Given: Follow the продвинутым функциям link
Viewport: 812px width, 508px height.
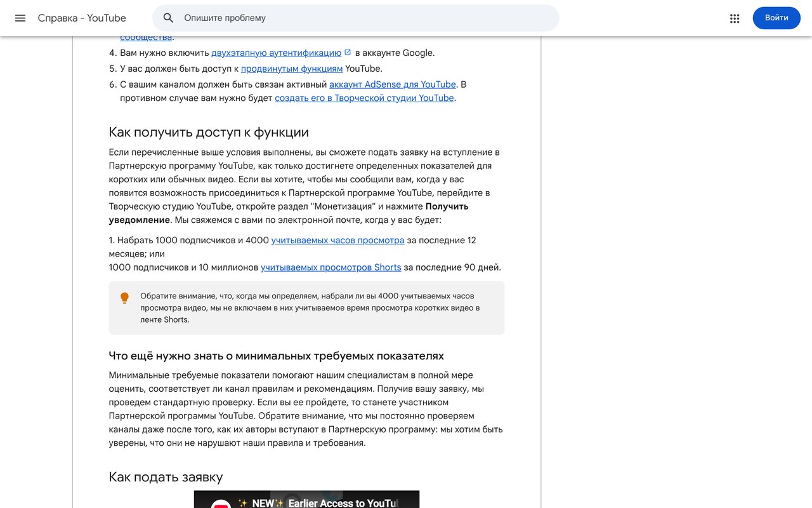Looking at the screenshot, I should click(x=292, y=69).
